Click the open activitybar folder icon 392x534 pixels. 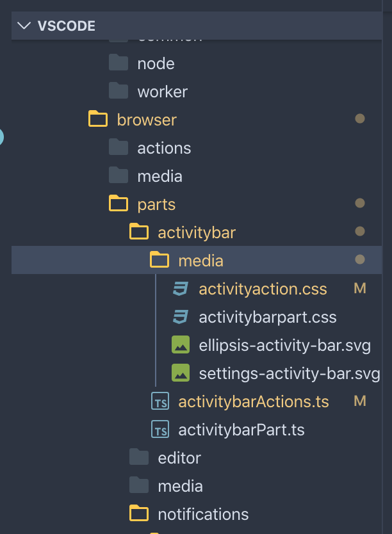point(139,232)
